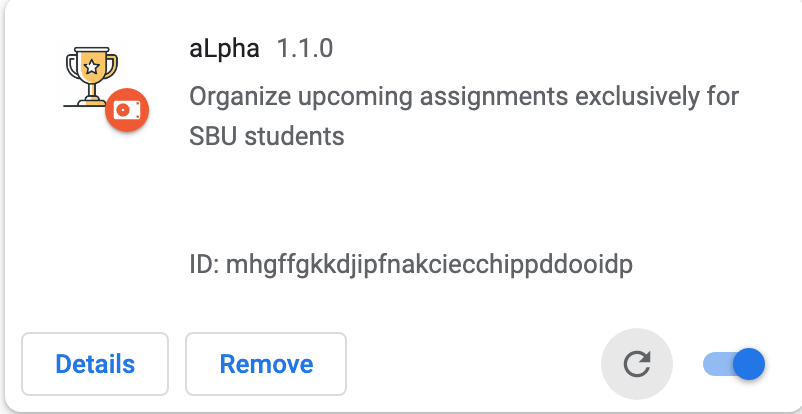Click the extension name aLpha
Viewport: 802px width, 414px height.
224,50
